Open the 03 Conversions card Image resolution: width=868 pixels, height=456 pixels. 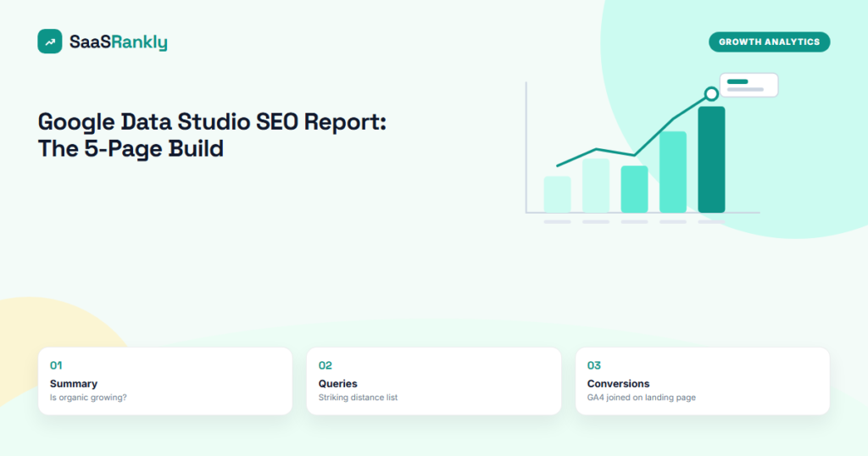coord(703,381)
